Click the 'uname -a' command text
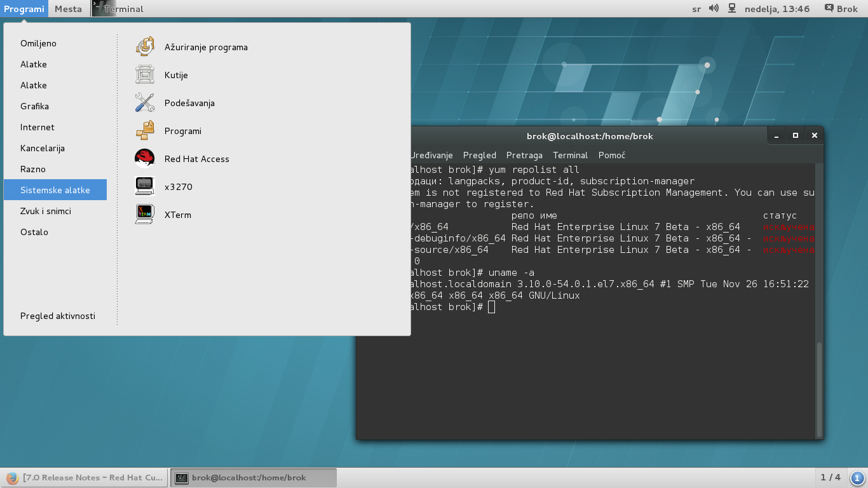868x488 pixels. coord(512,273)
